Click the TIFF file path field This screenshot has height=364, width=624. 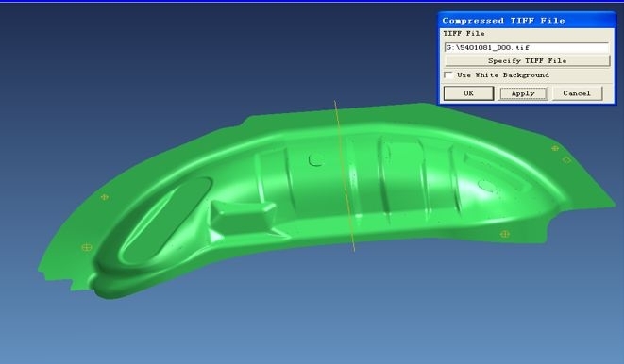pos(527,47)
